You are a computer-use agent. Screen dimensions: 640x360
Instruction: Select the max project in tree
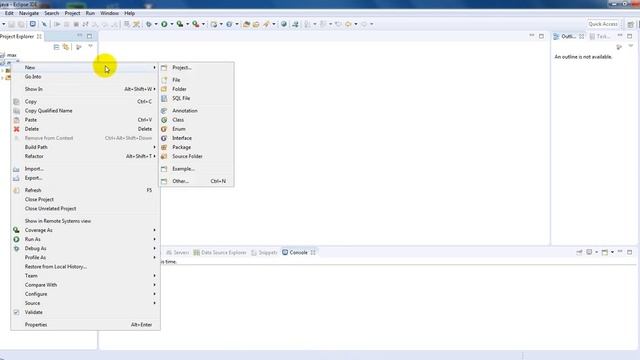[x=9, y=55]
